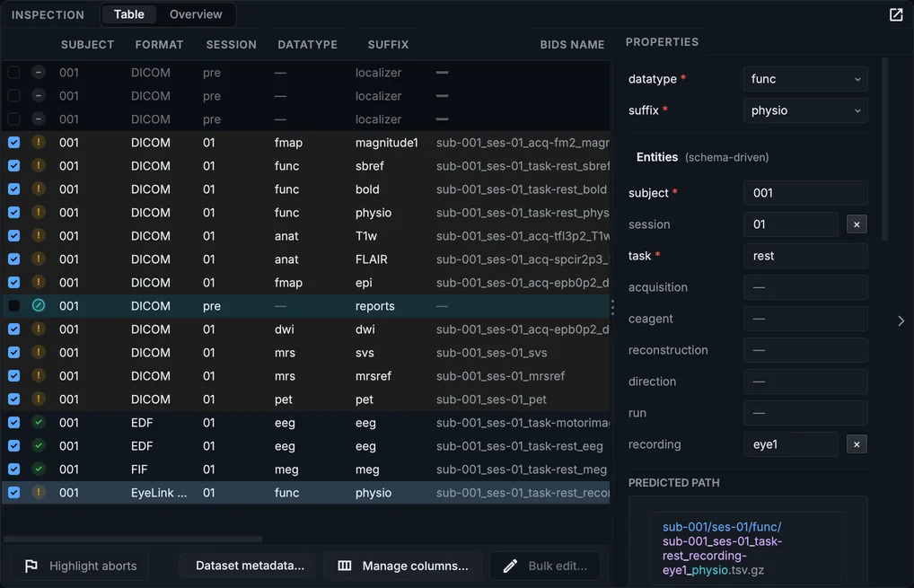The height and width of the screenshot is (588, 914).
Task: Sort by the BIDS NAME column header
Action: tap(572, 45)
